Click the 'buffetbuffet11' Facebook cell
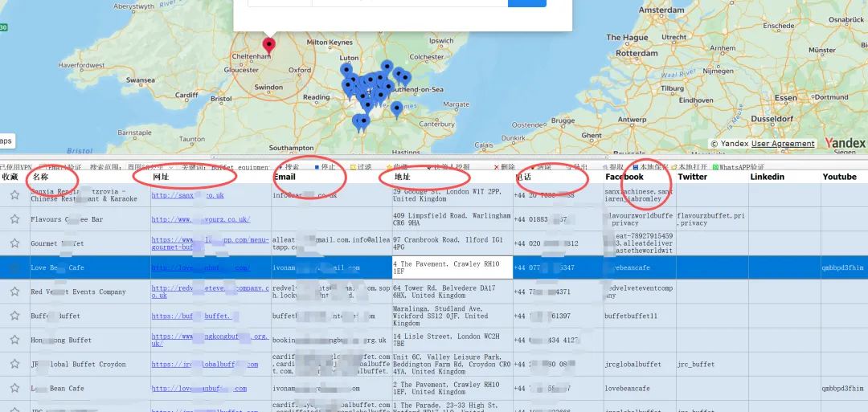Screen dimensions: 868x412 pyautogui.click(x=640, y=316)
